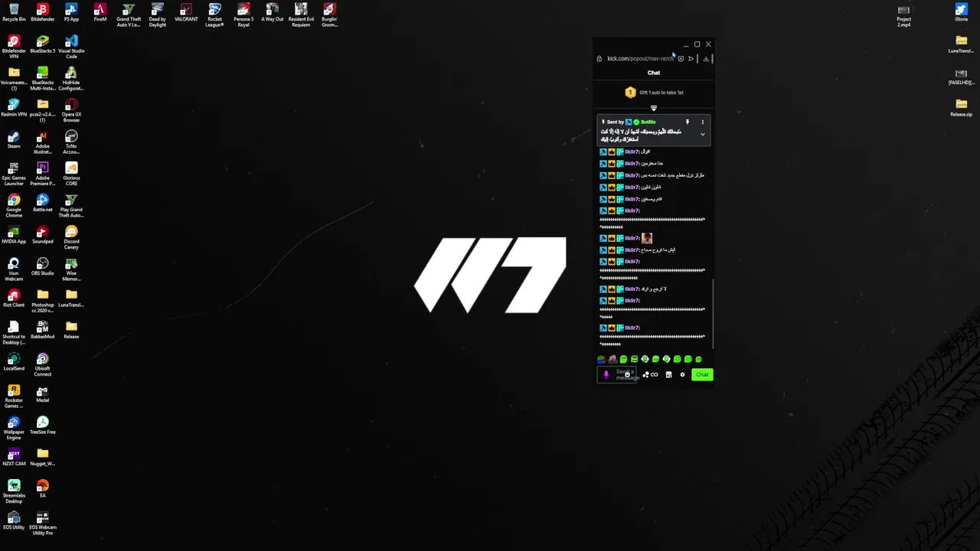Open the pinned message three-dot menu
This screenshot has height=551, width=980.
702,122
